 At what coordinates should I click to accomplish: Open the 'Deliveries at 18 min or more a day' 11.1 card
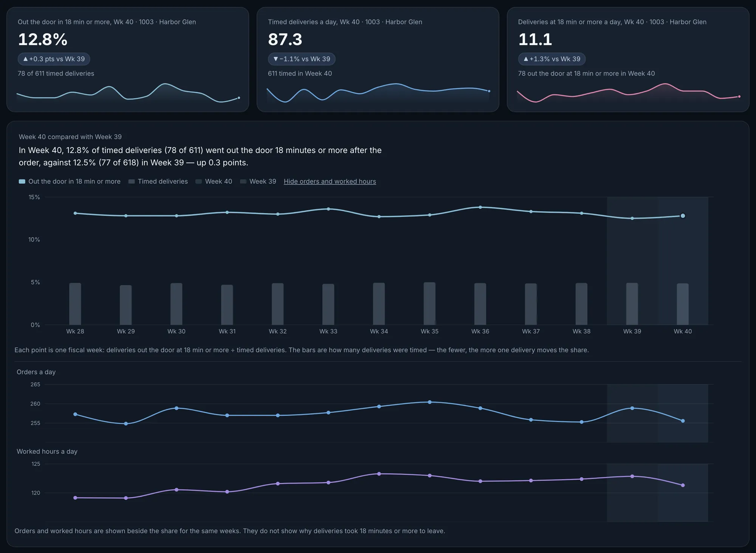click(628, 59)
